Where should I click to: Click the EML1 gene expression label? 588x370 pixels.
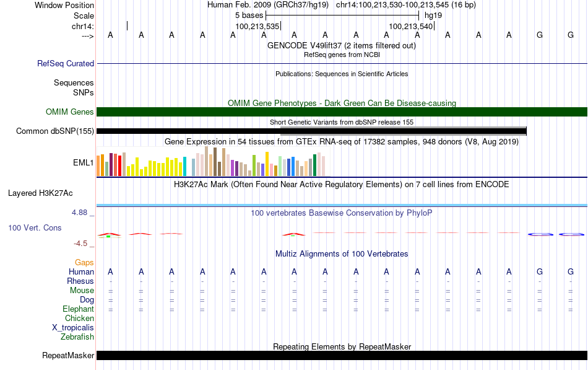point(84,162)
